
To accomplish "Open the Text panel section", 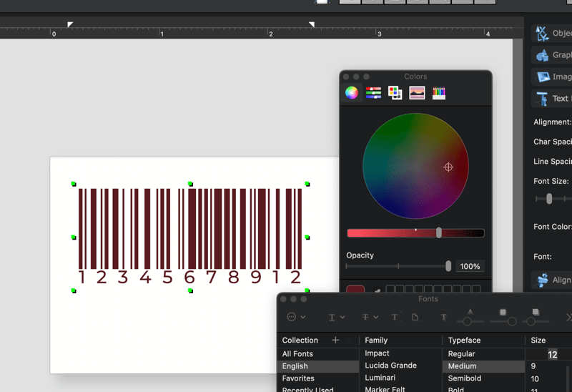I will tap(551, 99).
